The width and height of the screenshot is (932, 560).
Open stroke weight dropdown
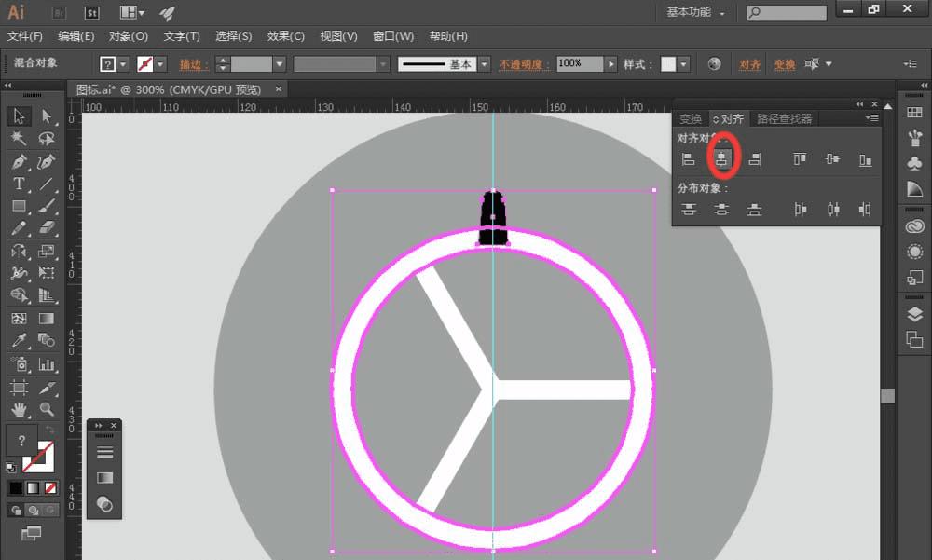click(280, 63)
